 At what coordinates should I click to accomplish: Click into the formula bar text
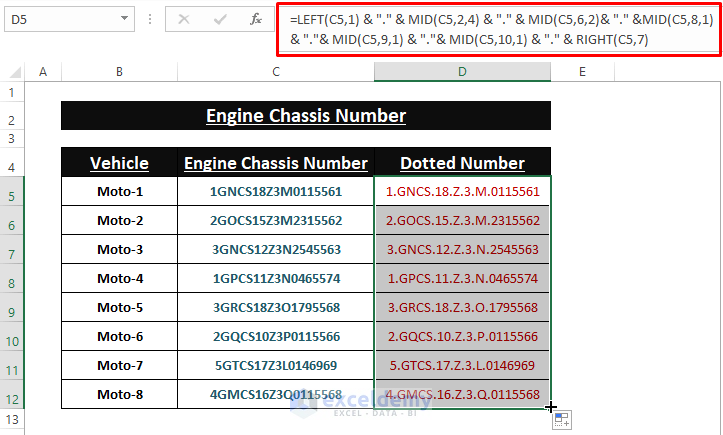[x=498, y=30]
